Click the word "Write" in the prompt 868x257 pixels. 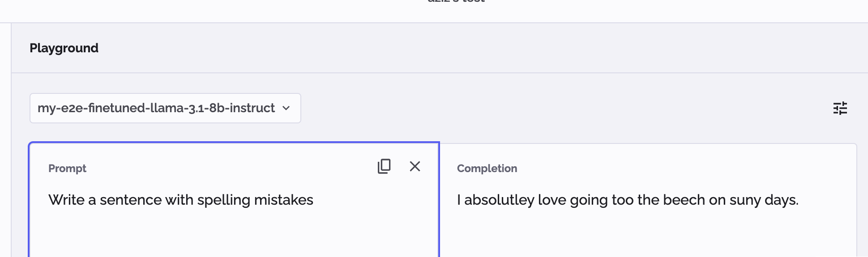(66, 200)
